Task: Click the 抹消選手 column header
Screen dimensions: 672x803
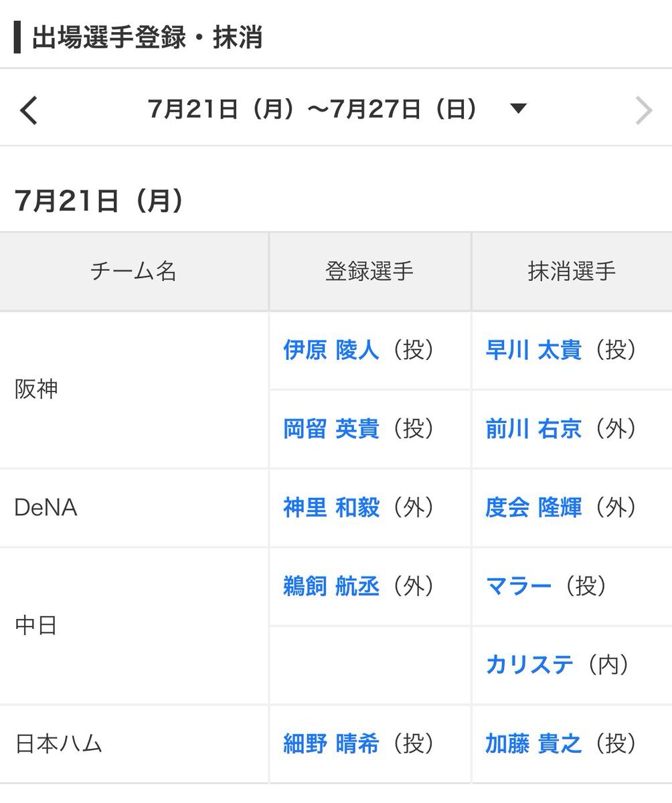Action: click(572, 272)
